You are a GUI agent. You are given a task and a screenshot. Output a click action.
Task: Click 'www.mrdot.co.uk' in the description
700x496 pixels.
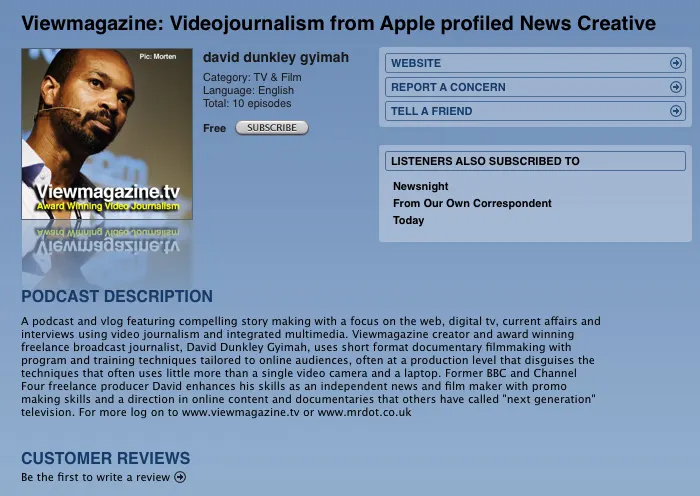(364, 412)
